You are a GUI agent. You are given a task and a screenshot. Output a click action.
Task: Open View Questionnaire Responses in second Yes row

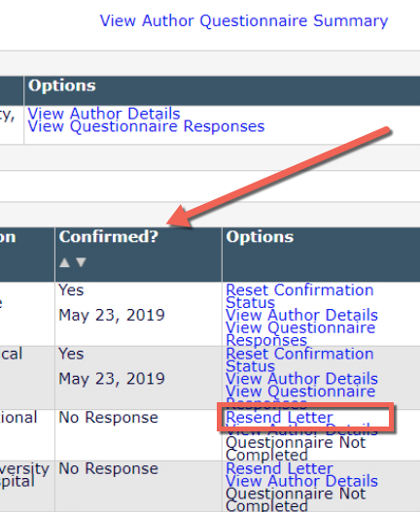(x=300, y=396)
